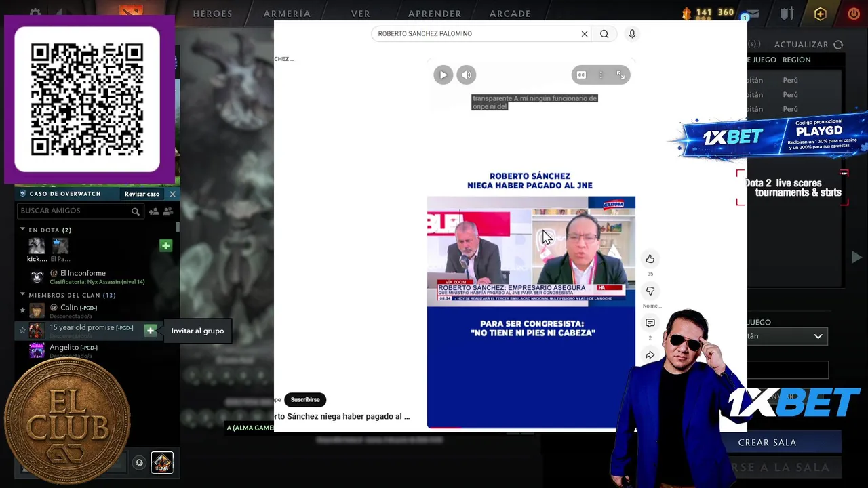Open the armory equipment icon near mail
868x488 pixels.
click(x=787, y=14)
